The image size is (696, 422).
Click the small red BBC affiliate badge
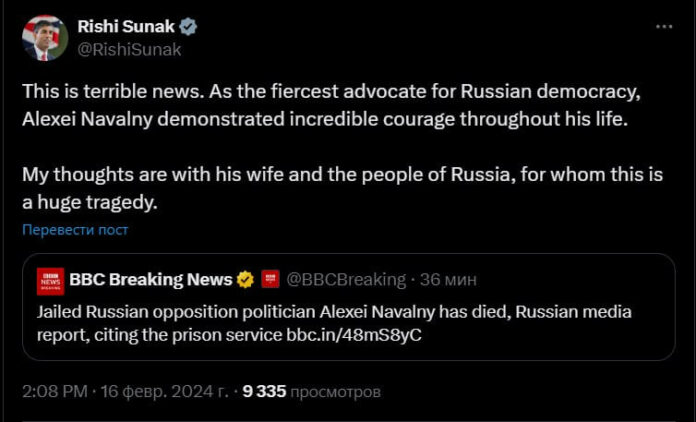click(269, 279)
